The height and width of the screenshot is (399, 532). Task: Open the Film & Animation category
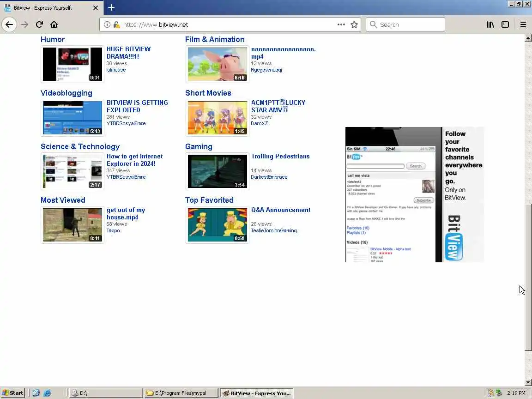point(215,39)
